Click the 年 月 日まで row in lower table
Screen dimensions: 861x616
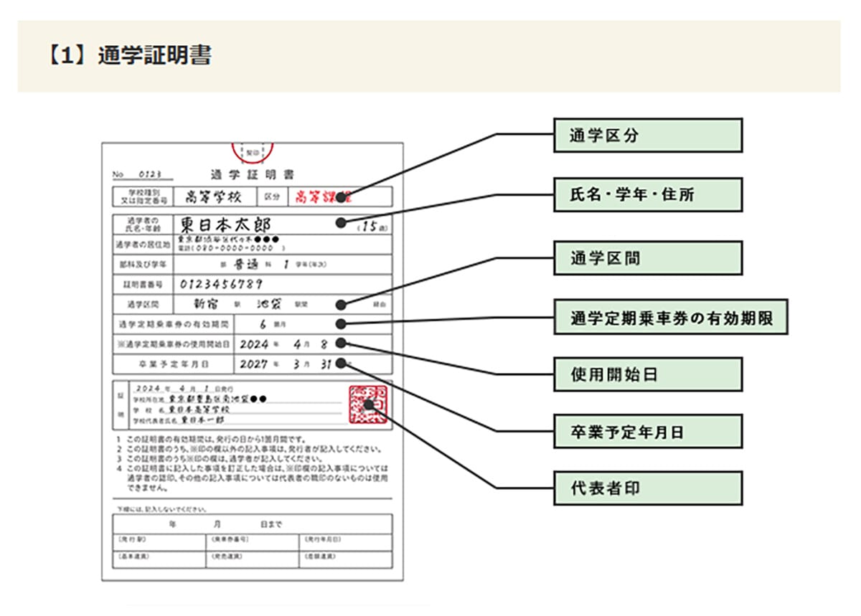253,524
